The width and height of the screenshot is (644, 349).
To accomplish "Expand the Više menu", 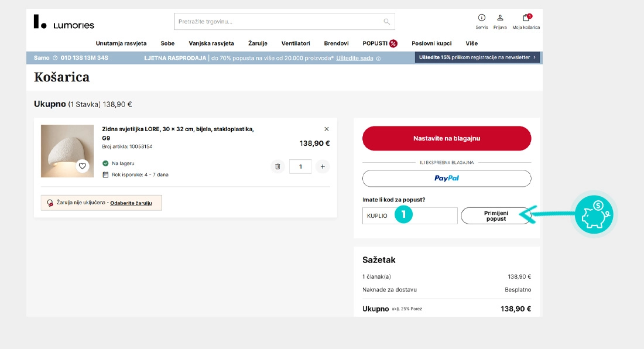I will [471, 43].
